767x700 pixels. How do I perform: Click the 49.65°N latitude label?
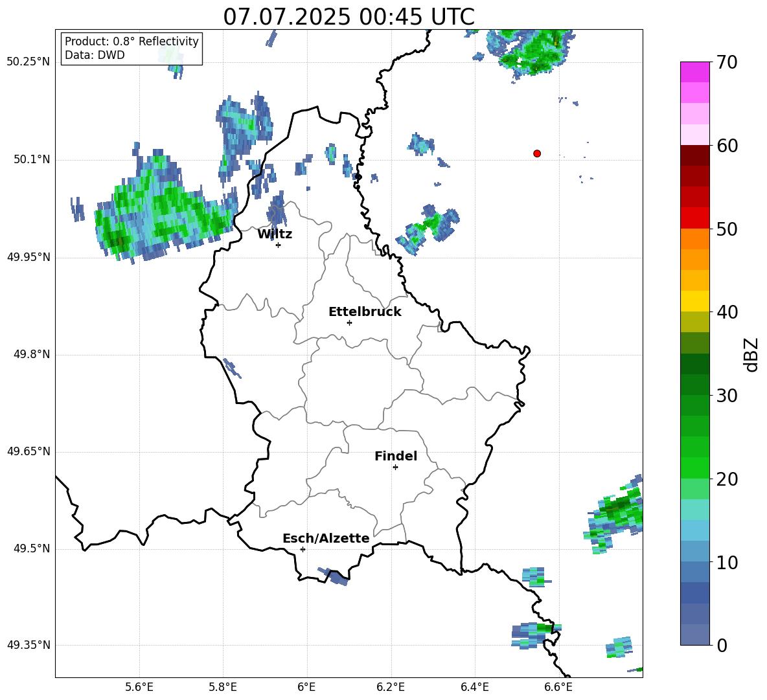click(x=29, y=451)
